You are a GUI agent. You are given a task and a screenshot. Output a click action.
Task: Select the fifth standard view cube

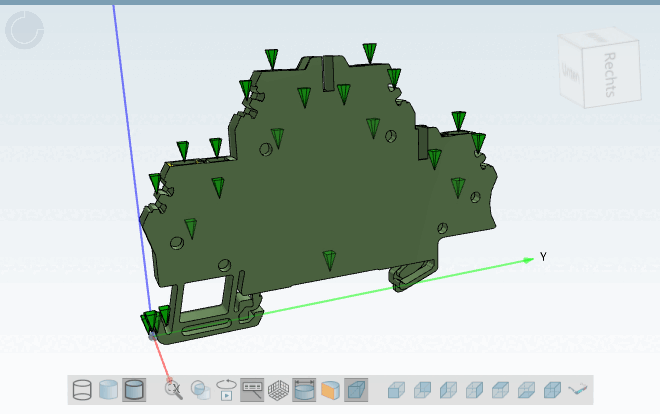coord(500,390)
